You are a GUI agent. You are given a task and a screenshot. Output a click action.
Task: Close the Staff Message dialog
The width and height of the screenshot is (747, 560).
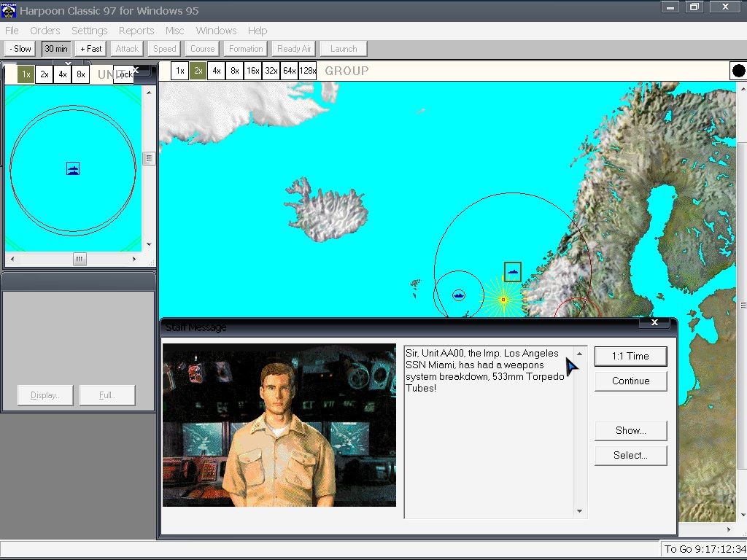point(654,322)
